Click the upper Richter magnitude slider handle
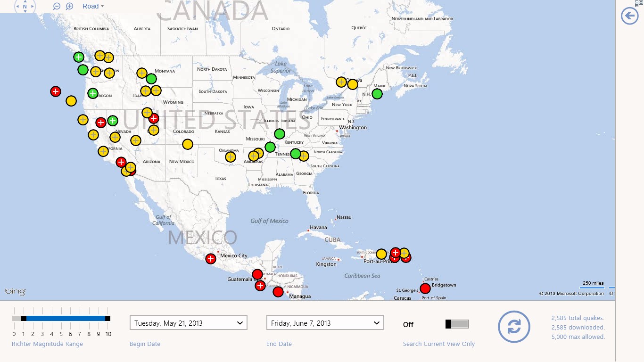This screenshot has width=644, height=362. point(107,318)
